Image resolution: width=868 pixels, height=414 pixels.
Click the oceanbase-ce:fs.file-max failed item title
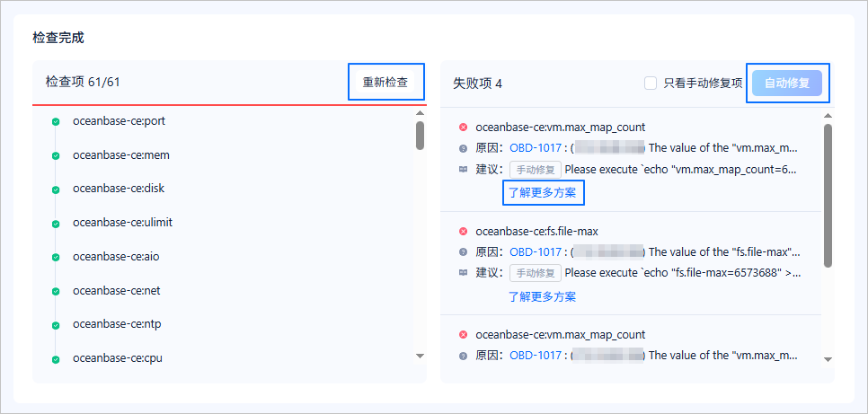[x=537, y=231]
